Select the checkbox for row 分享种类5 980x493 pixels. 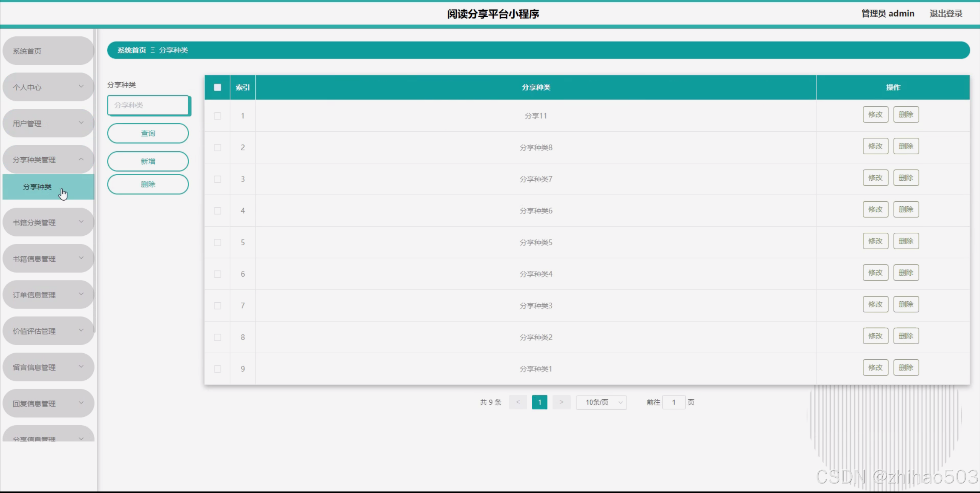coord(217,242)
